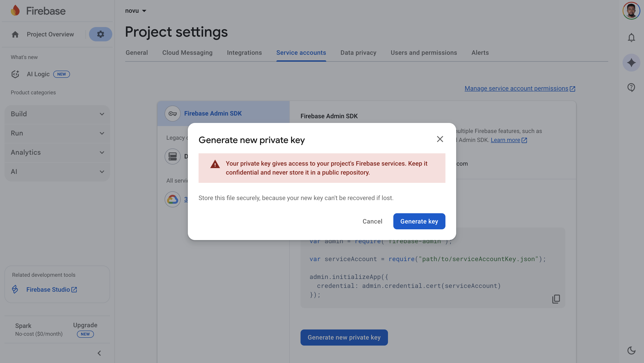644x363 pixels.
Task: Click the Generate key button
Action: (x=419, y=221)
